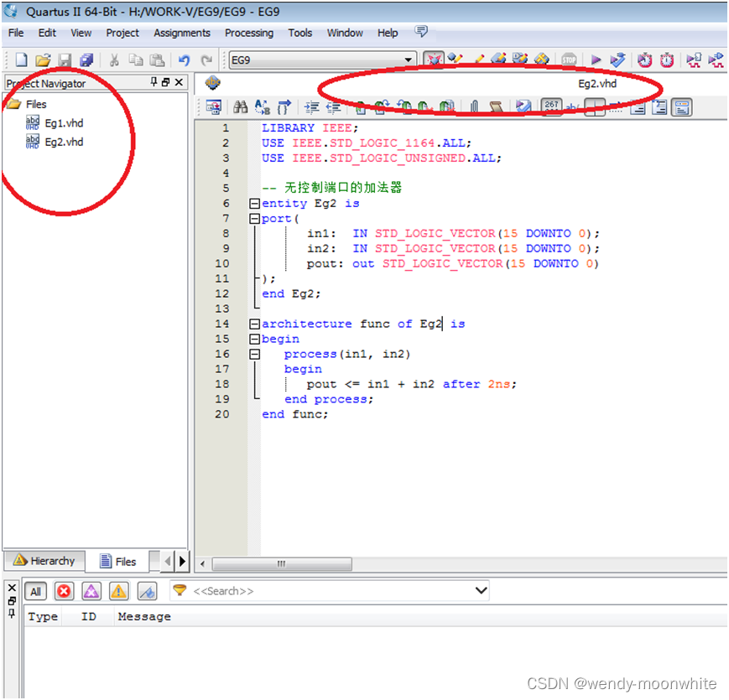This screenshot has width=729, height=700.
Task: Click the Undo arrow icon
Action: pos(184,60)
